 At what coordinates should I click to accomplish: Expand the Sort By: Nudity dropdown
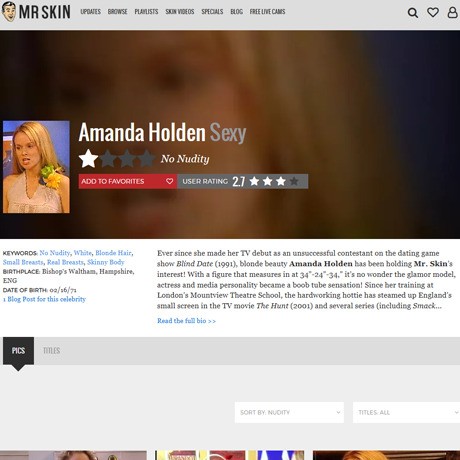point(289,412)
